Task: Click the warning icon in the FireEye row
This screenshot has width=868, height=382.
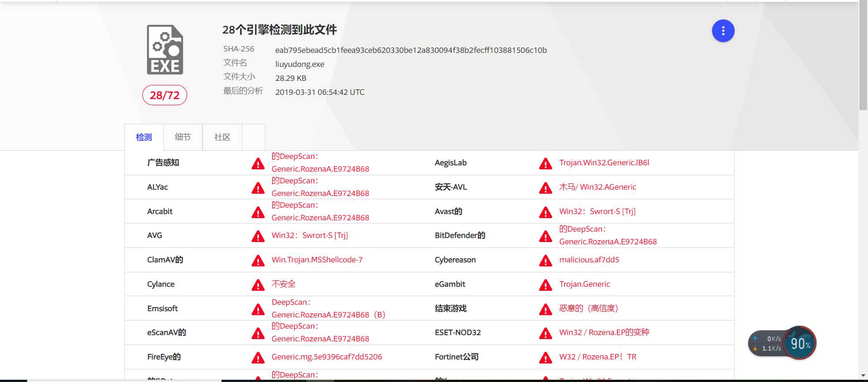Action: click(x=258, y=358)
